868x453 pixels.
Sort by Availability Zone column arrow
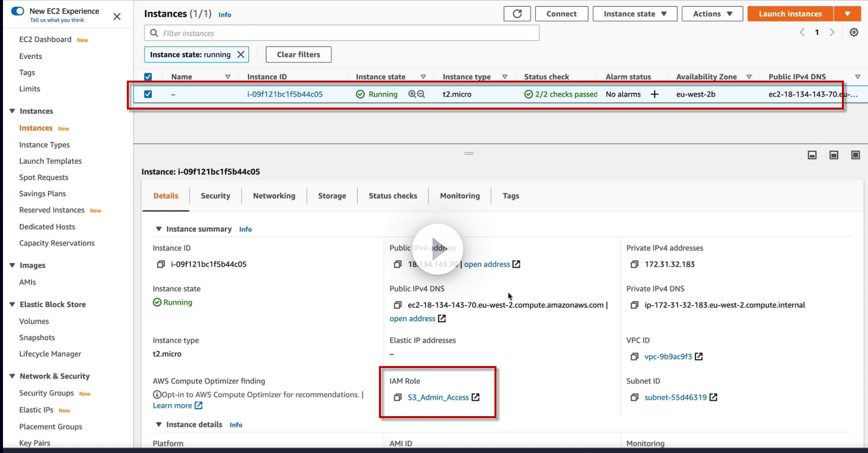[x=749, y=77]
